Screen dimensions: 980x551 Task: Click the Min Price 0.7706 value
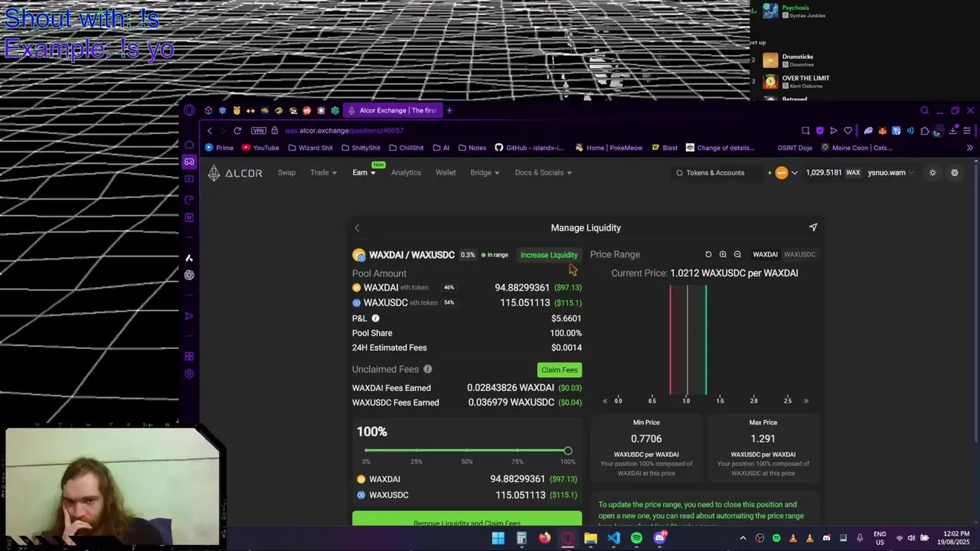[x=646, y=439]
